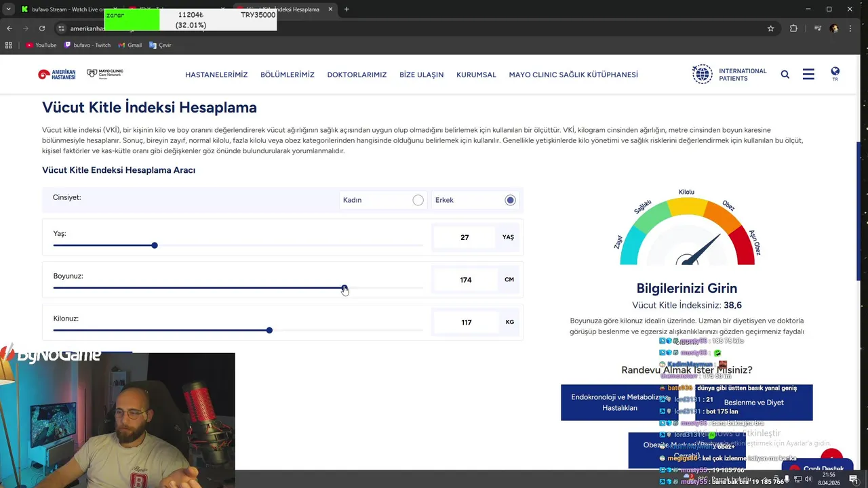Click the Vücut Kitle İndeksi Hesaplama heading
868x488 pixels.
(x=149, y=107)
